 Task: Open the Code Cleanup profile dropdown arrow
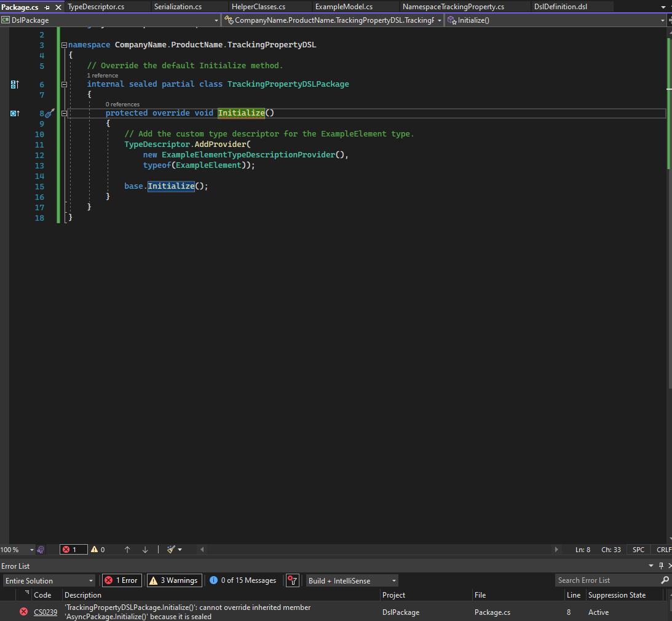180,550
